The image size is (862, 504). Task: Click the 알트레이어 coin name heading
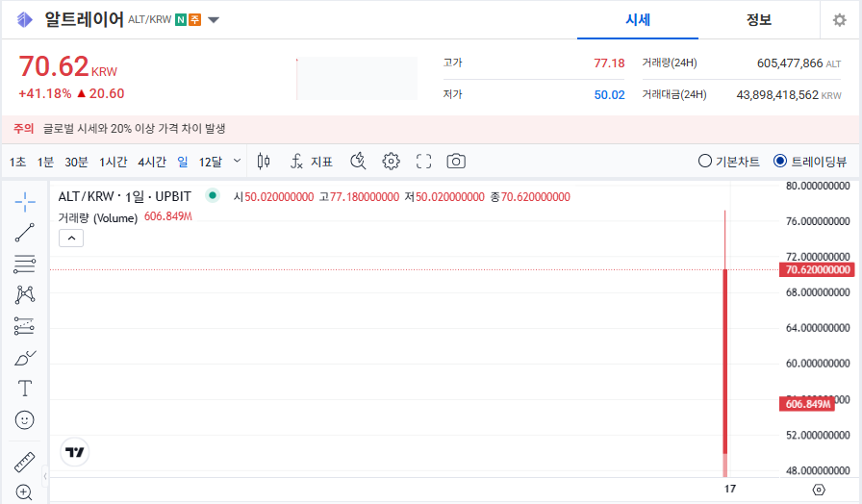[84, 20]
